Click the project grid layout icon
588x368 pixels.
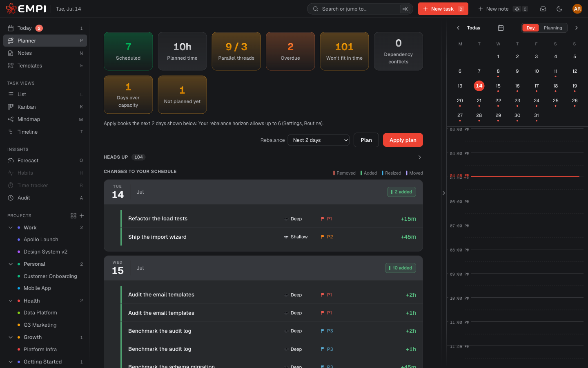(73, 215)
